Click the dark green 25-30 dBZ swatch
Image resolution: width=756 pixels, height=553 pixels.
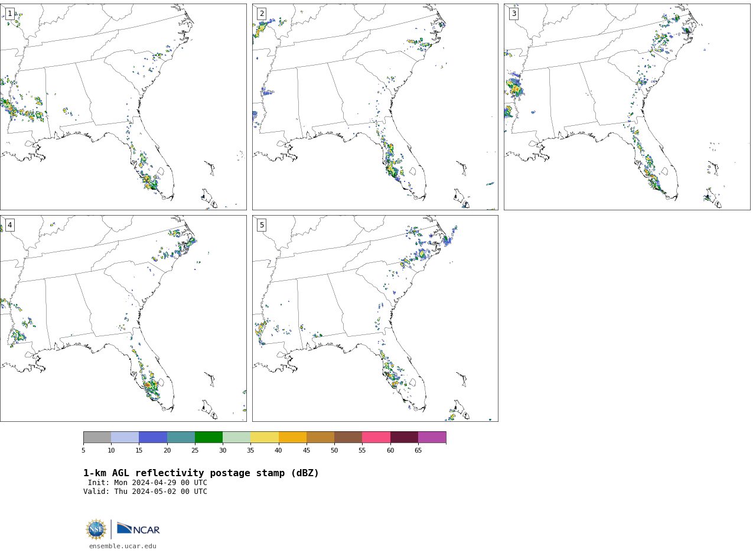208,437
